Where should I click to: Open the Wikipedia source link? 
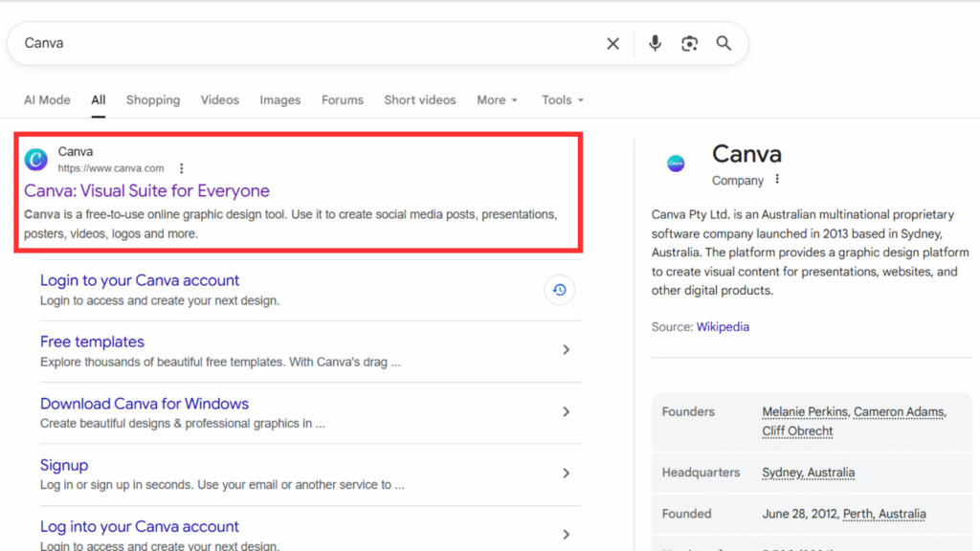click(x=723, y=327)
